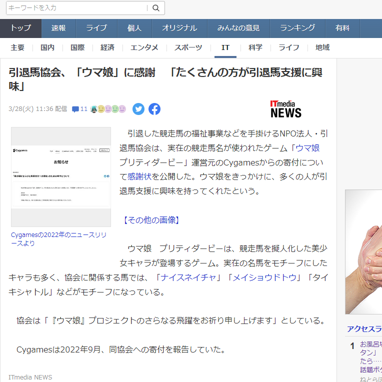The width and height of the screenshot is (382, 382).
Task: Click the Cygamesの2022年のニュースリリース caption link
Action: pyautogui.click(x=59, y=239)
